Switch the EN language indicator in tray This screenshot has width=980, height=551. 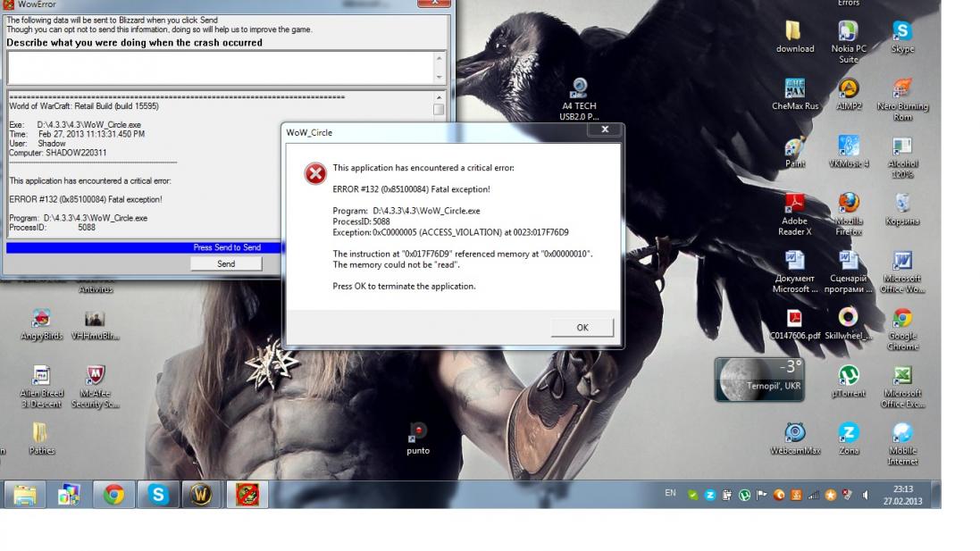670,493
